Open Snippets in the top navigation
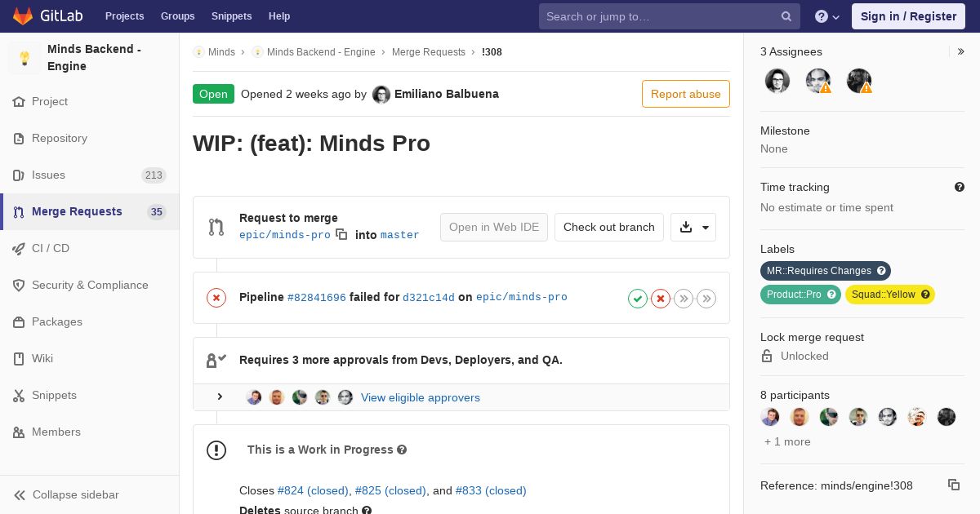The width and height of the screenshot is (980, 514). click(231, 16)
